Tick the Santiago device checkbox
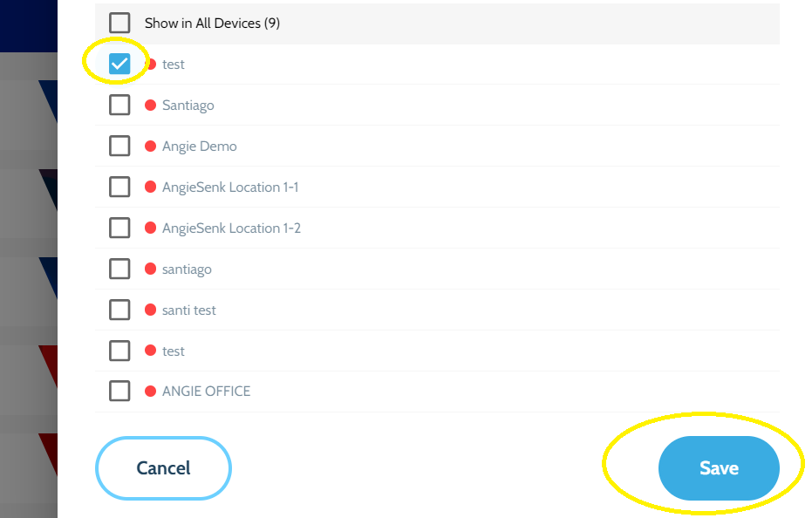 [x=119, y=105]
